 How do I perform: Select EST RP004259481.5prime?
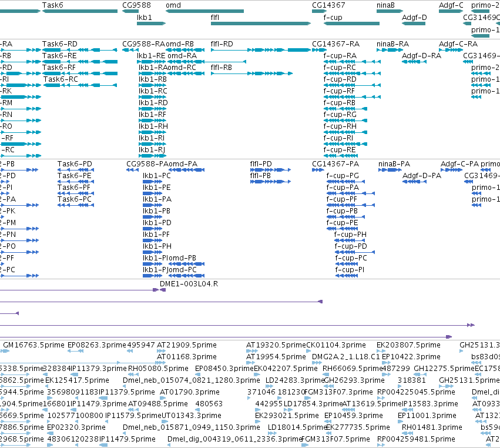416,439
